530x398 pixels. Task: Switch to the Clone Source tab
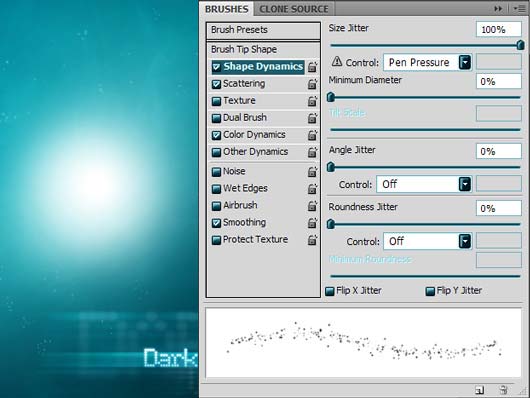pos(294,9)
